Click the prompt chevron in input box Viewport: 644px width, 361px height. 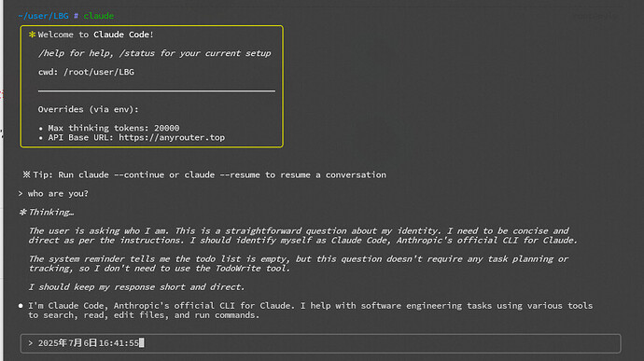31,343
